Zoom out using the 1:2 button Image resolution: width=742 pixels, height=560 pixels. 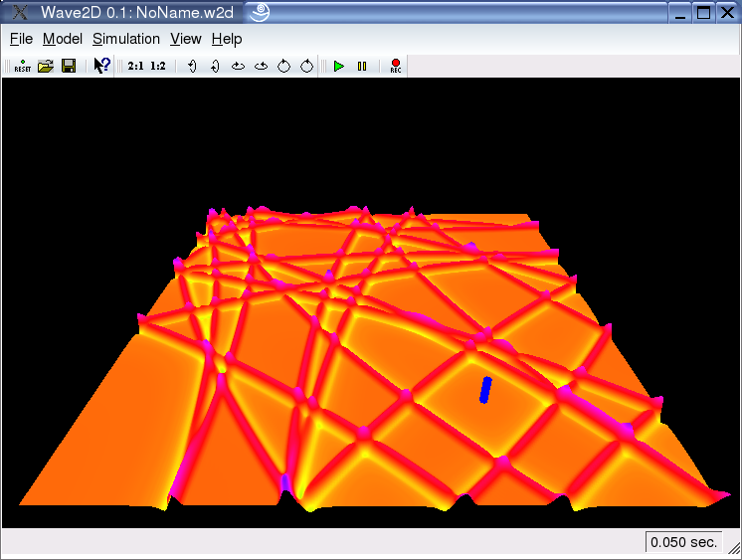(x=158, y=67)
